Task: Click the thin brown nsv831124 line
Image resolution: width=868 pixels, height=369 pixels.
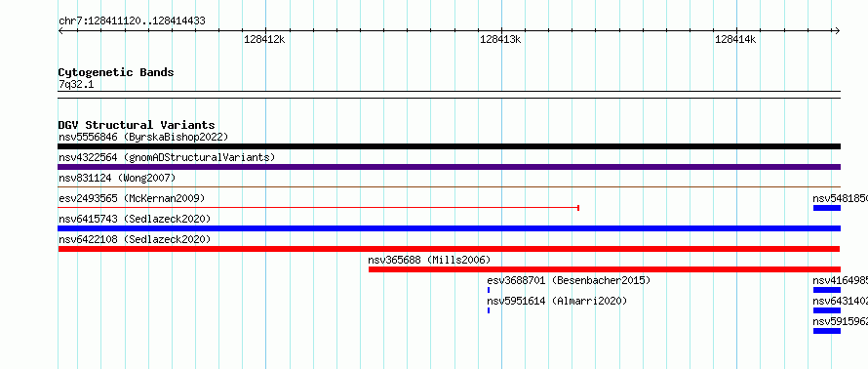Action: pos(449,187)
